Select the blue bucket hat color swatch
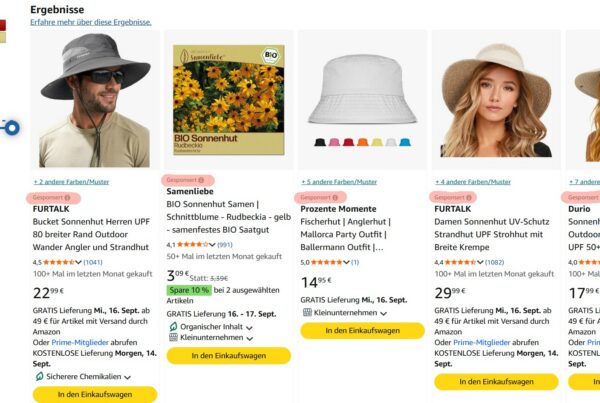This screenshot has height=403, width=600. pyautogui.click(x=405, y=142)
